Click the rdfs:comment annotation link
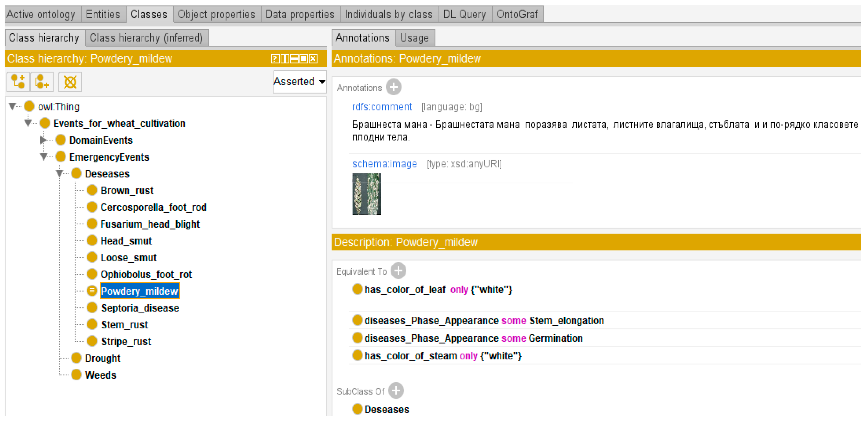868x422 pixels. click(382, 107)
